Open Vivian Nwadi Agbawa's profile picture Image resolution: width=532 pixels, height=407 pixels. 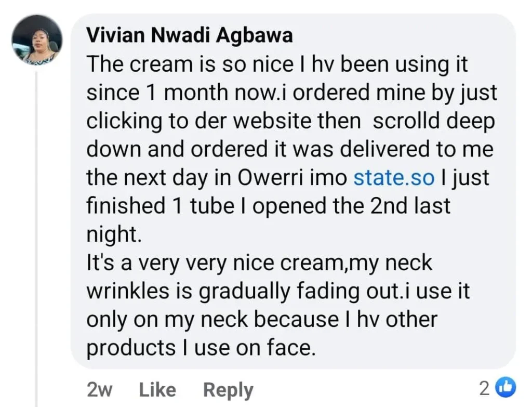click(37, 41)
